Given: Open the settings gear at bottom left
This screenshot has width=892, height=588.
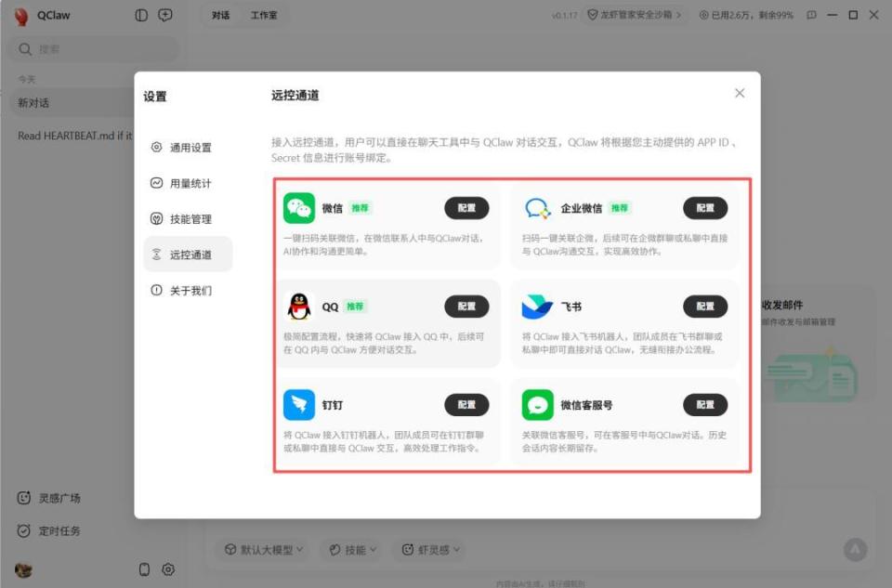Looking at the screenshot, I should coord(168,569).
